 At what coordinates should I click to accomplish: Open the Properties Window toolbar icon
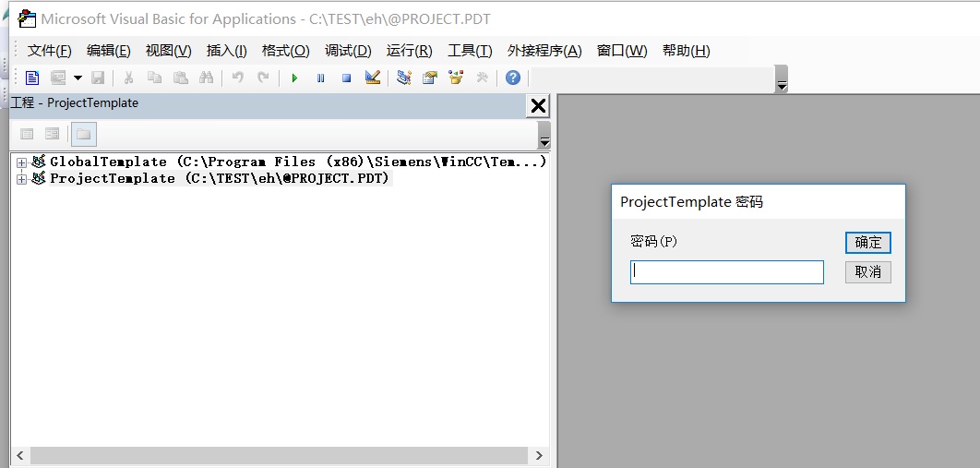pyautogui.click(x=430, y=78)
